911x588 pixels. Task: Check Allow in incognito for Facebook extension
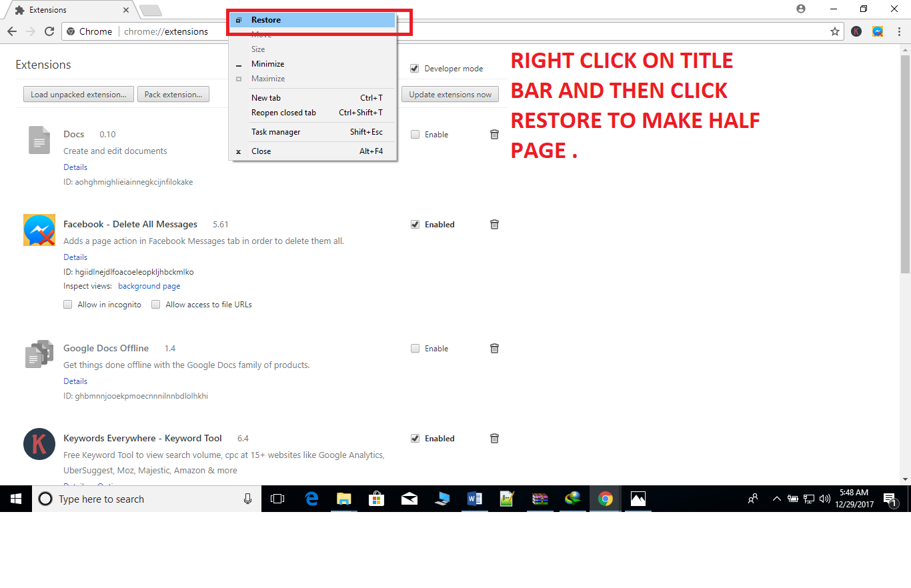tap(67, 304)
